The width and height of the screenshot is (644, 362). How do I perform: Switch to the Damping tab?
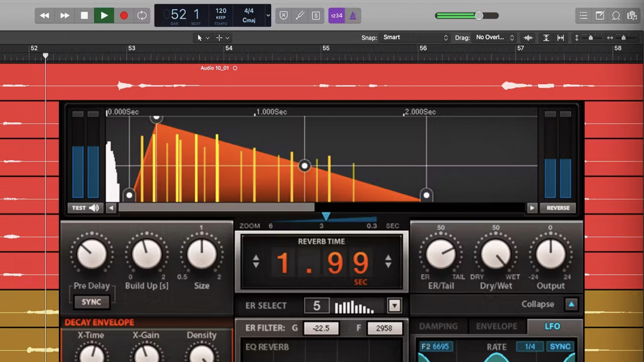(438, 327)
